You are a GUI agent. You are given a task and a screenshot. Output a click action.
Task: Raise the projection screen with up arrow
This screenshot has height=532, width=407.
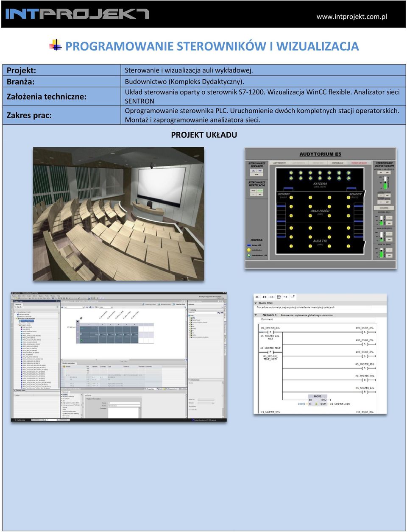click(254, 170)
